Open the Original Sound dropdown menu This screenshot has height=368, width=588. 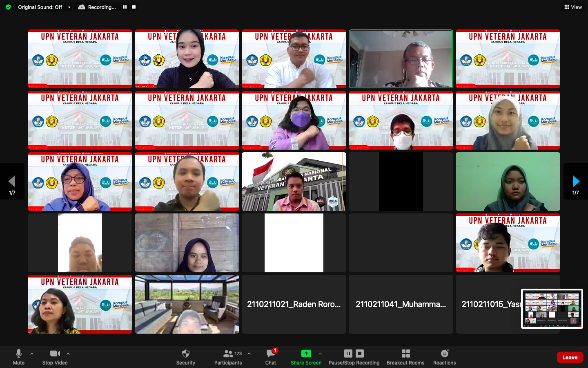pyautogui.click(x=69, y=7)
